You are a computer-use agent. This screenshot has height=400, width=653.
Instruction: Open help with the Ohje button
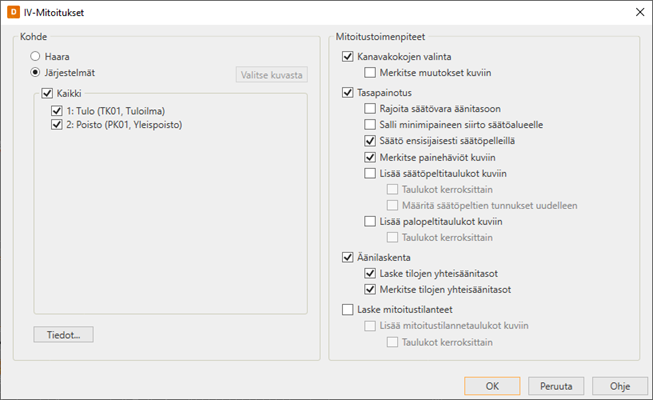pyautogui.click(x=620, y=386)
